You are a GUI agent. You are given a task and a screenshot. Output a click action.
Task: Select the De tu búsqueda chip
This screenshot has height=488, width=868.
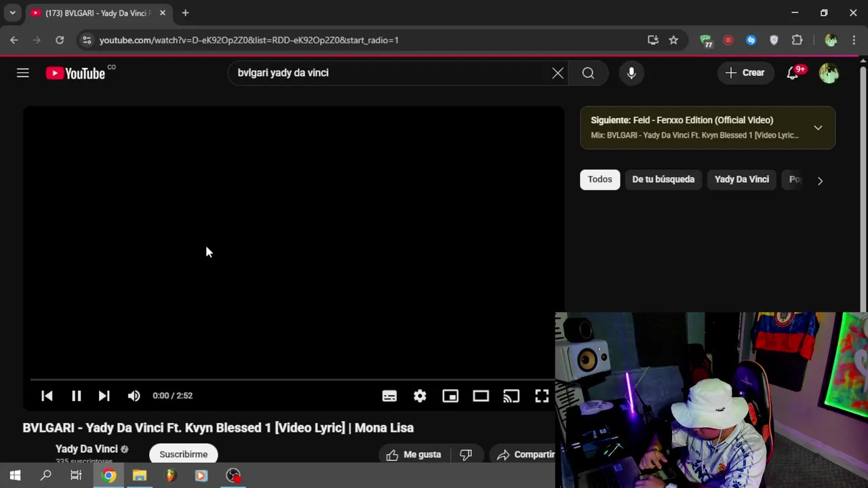point(663,180)
